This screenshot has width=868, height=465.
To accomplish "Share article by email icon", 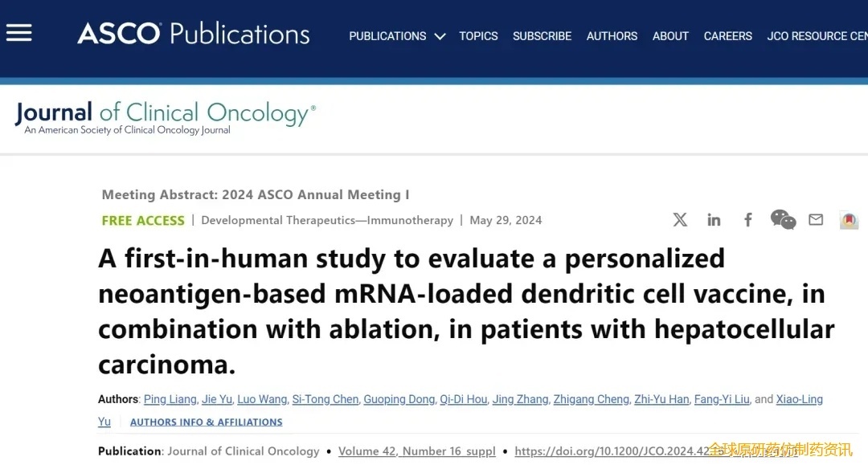I will point(816,219).
